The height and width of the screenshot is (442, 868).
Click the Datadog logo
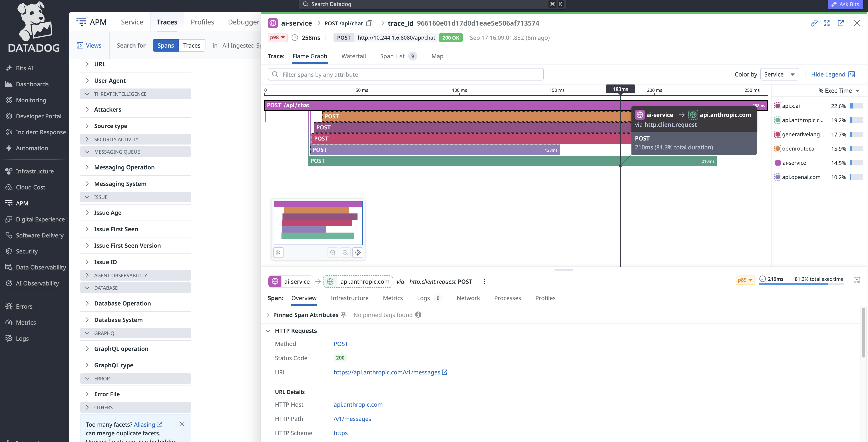pyautogui.click(x=34, y=27)
